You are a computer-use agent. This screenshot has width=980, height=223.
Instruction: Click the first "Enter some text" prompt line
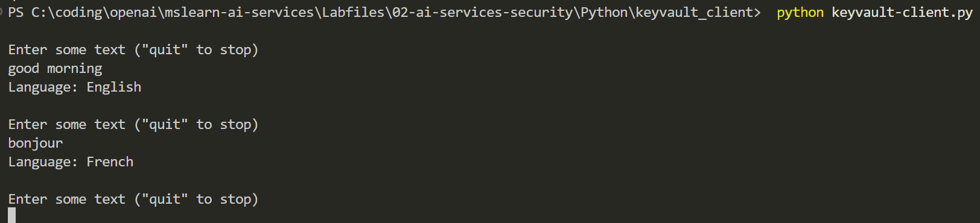click(x=133, y=50)
